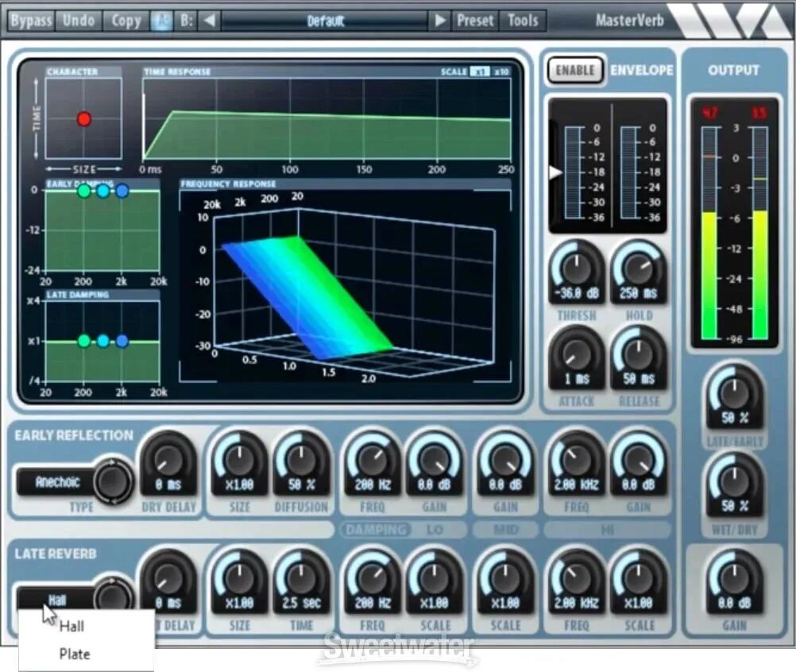Click the WET/DRY output knob
796x672 pixels.
734,482
